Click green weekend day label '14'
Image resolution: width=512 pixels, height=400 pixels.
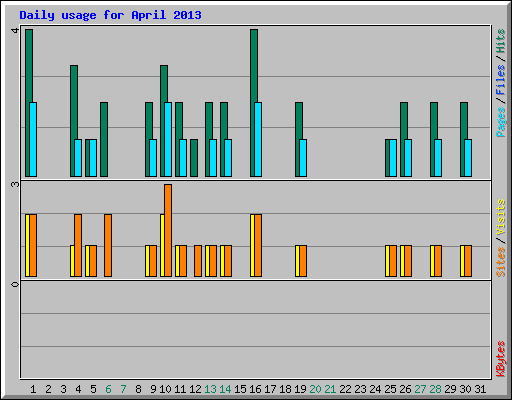[x=225, y=389]
